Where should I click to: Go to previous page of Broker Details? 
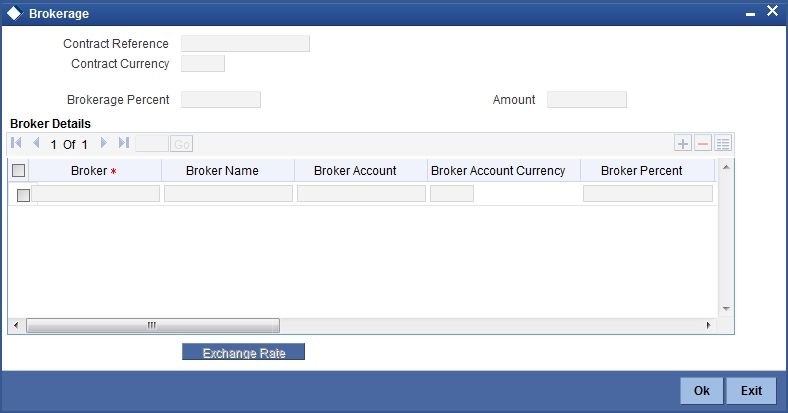click(36, 143)
